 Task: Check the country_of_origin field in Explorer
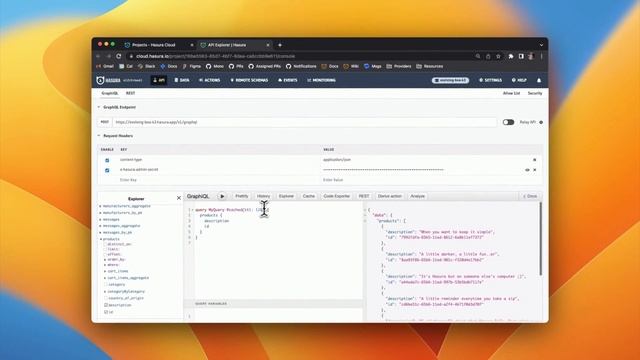[106, 298]
